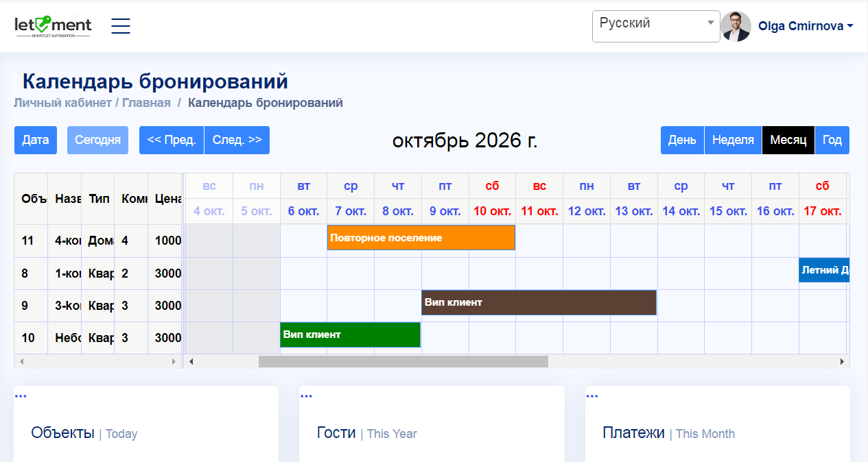Click the calendar scrollbar right arrow
This screenshot has height=462, width=868.
pyautogui.click(x=843, y=361)
